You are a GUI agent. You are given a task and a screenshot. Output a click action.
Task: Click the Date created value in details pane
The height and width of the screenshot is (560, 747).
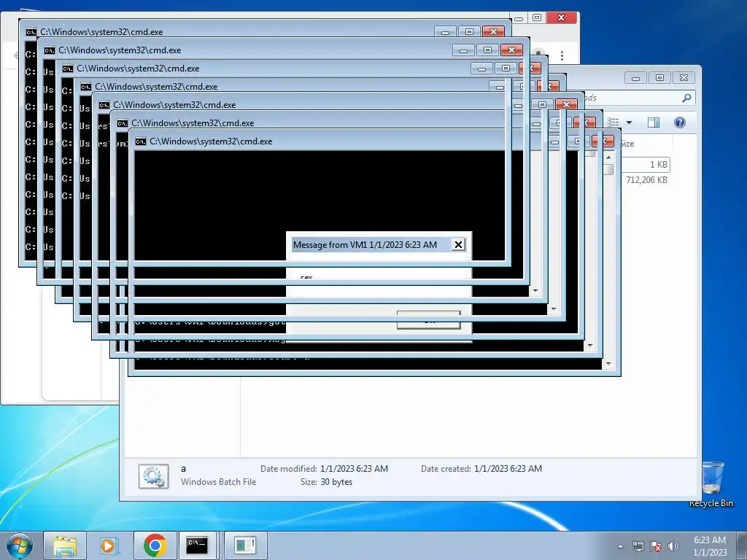pyautogui.click(x=508, y=469)
